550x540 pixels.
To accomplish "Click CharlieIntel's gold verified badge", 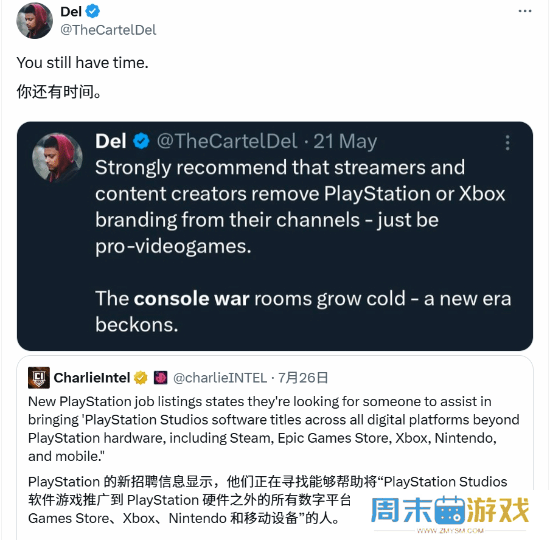I will coord(141,378).
